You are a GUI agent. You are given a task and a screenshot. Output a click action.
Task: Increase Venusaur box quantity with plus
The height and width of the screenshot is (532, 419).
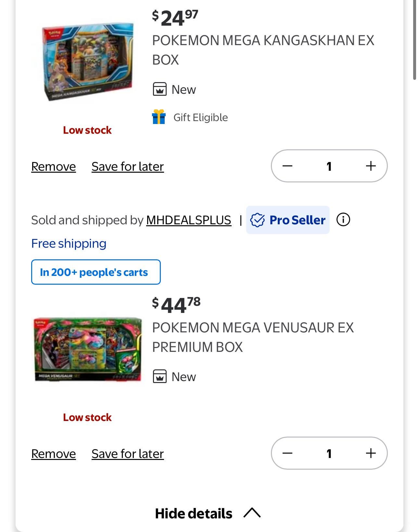click(x=371, y=453)
